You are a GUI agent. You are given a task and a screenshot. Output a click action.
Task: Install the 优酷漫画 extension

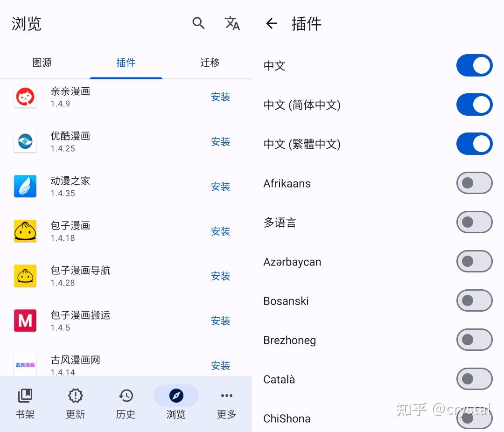(220, 141)
